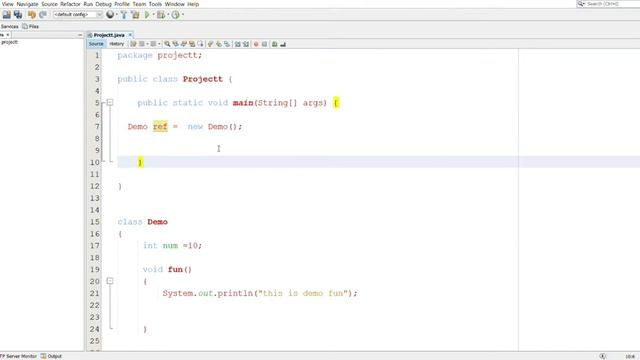Screen dimensions: 640x360
Task: Open the Run menu
Action: click(88, 4)
